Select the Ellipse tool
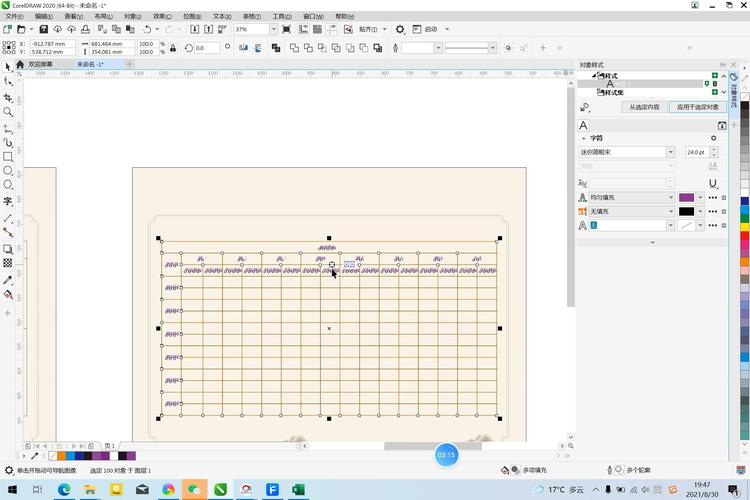This screenshot has width=750, height=500. 8,171
